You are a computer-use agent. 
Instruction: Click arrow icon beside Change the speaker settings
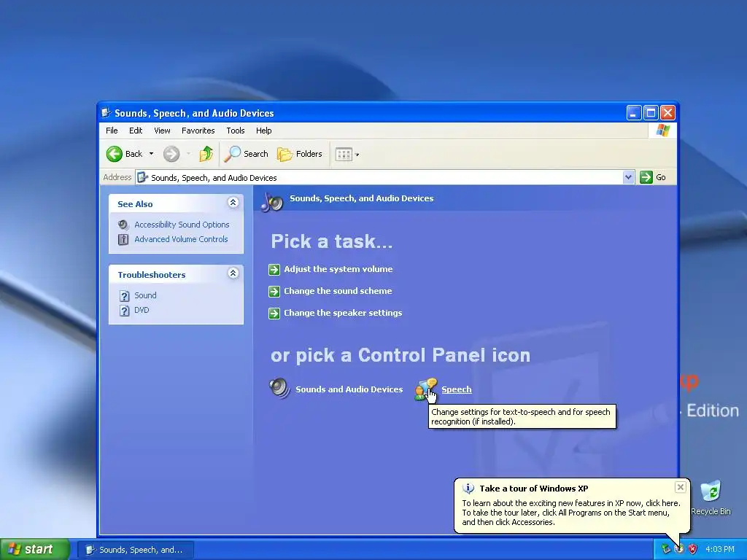click(274, 314)
